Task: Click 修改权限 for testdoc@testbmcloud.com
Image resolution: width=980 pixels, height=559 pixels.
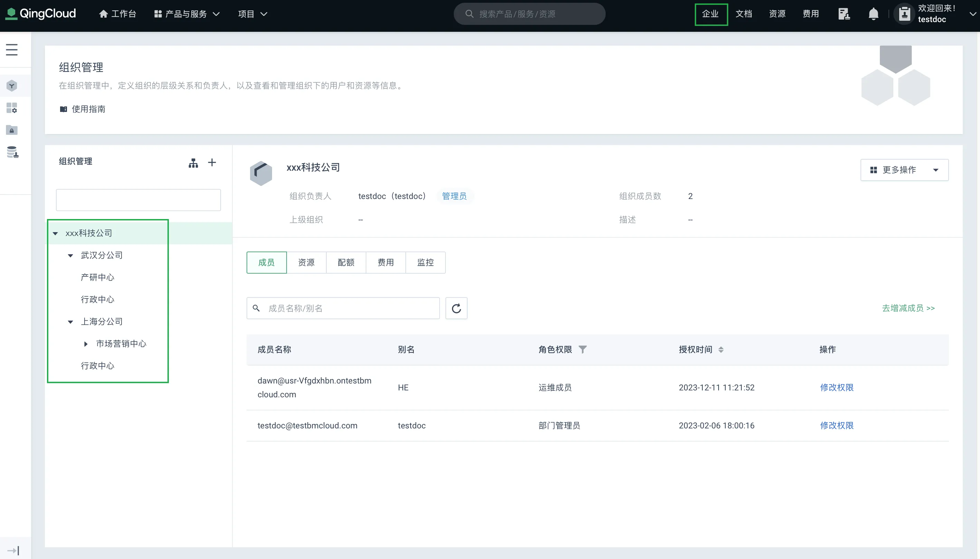Action: click(x=836, y=425)
